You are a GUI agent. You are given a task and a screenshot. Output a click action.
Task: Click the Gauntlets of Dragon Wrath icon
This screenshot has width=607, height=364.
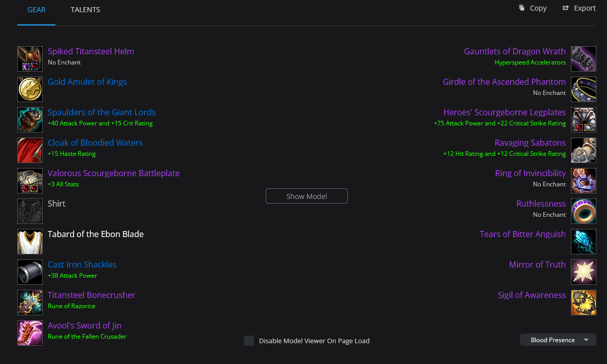click(584, 59)
